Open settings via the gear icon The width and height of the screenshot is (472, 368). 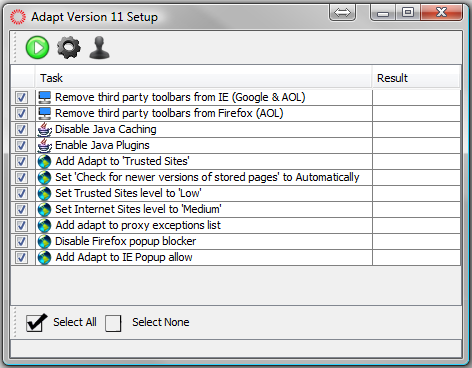[69, 48]
